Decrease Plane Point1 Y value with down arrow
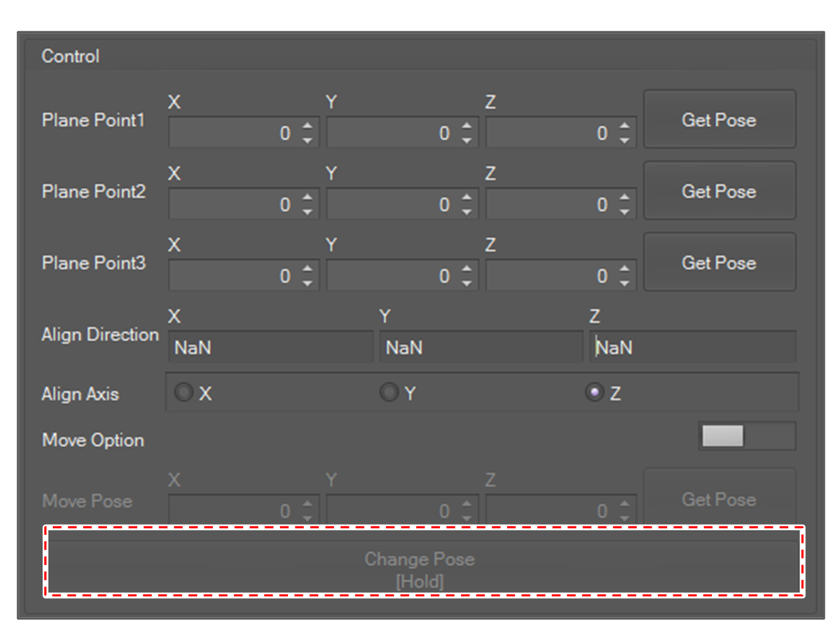Image resolution: width=840 pixels, height=627 pixels. [x=467, y=141]
